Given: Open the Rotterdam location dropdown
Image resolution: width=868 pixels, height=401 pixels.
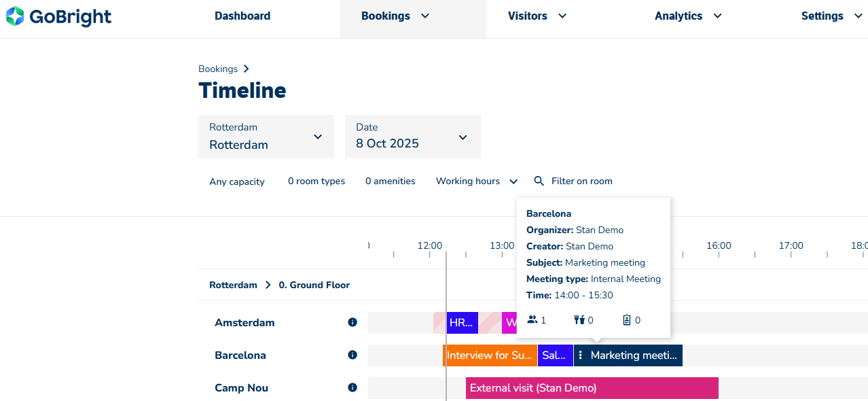Looking at the screenshot, I should tap(266, 137).
